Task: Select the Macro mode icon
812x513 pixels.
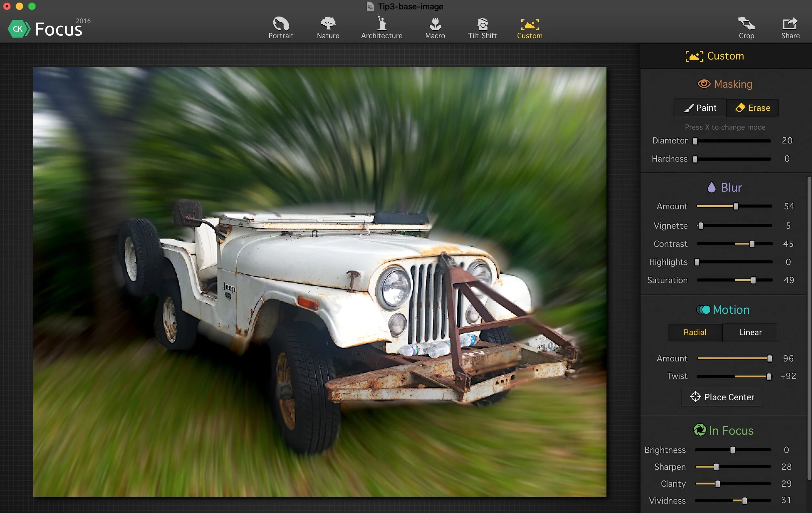Action: pyautogui.click(x=435, y=24)
